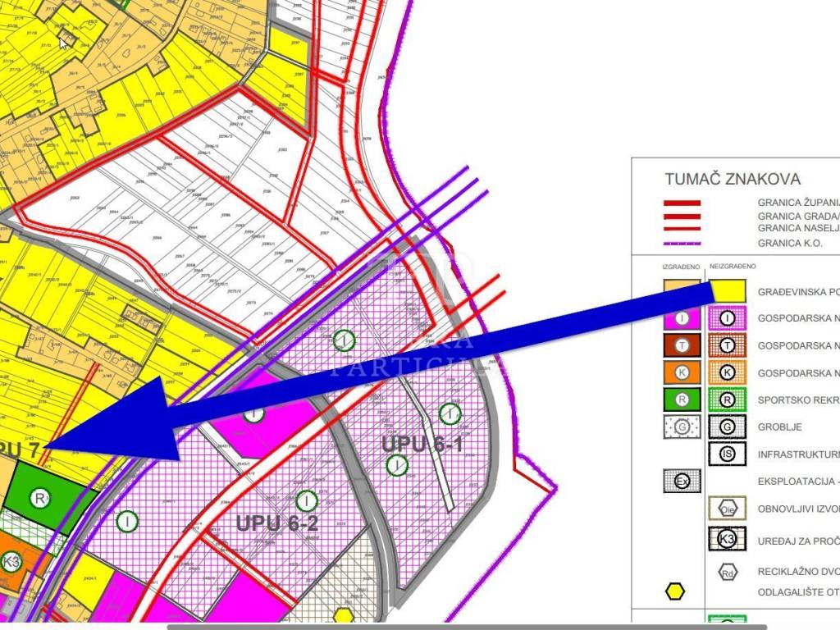Select the K3 symbol in the legend
Viewport: 840px width, 630px height.
click(727, 538)
